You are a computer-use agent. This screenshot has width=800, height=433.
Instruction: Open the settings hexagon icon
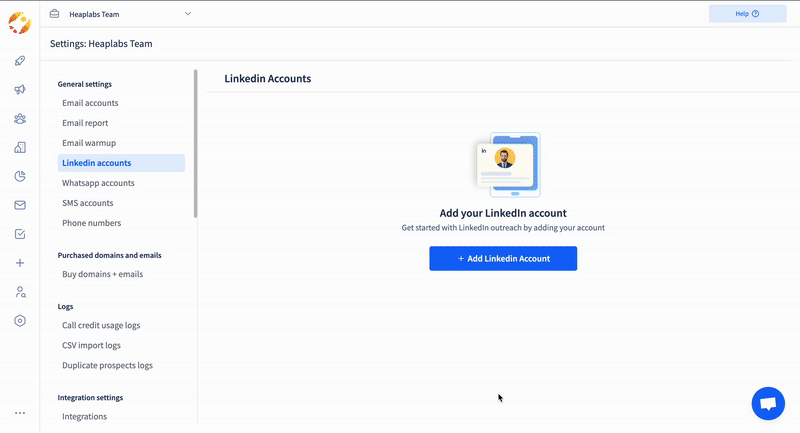20,321
